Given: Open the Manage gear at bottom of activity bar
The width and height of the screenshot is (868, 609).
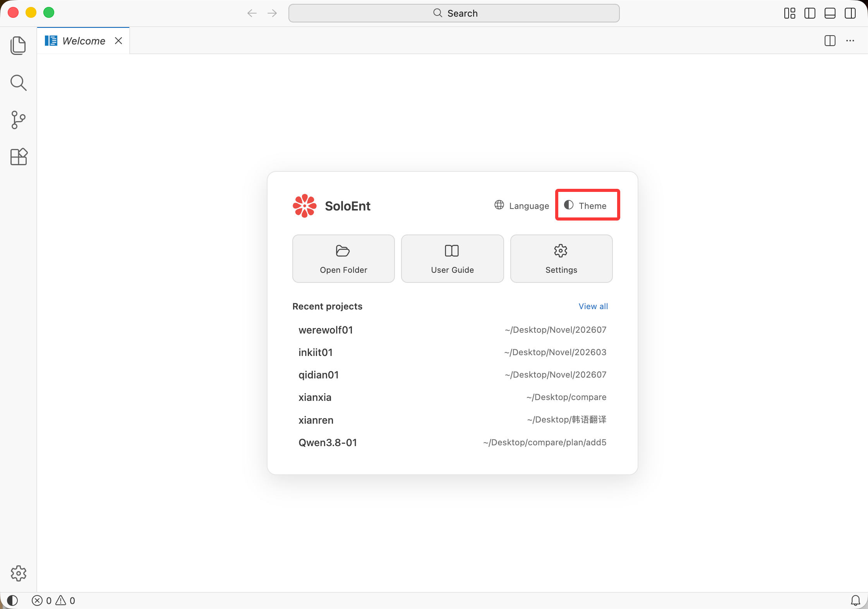Looking at the screenshot, I should [18, 573].
